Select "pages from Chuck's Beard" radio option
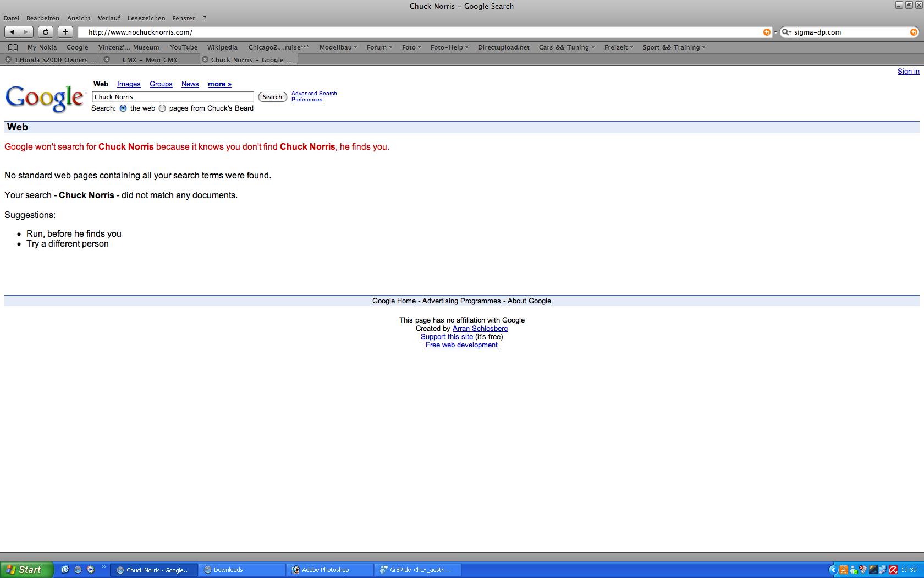 coord(162,108)
